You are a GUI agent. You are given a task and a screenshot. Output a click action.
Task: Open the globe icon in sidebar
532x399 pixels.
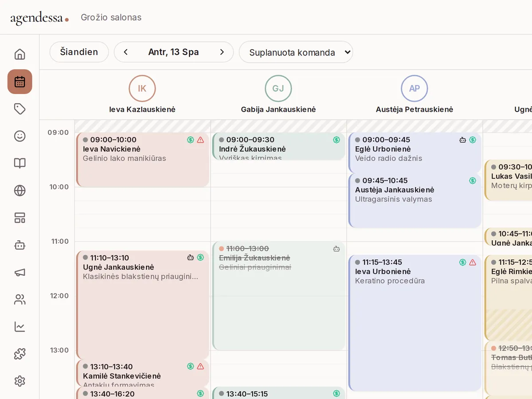(x=20, y=191)
